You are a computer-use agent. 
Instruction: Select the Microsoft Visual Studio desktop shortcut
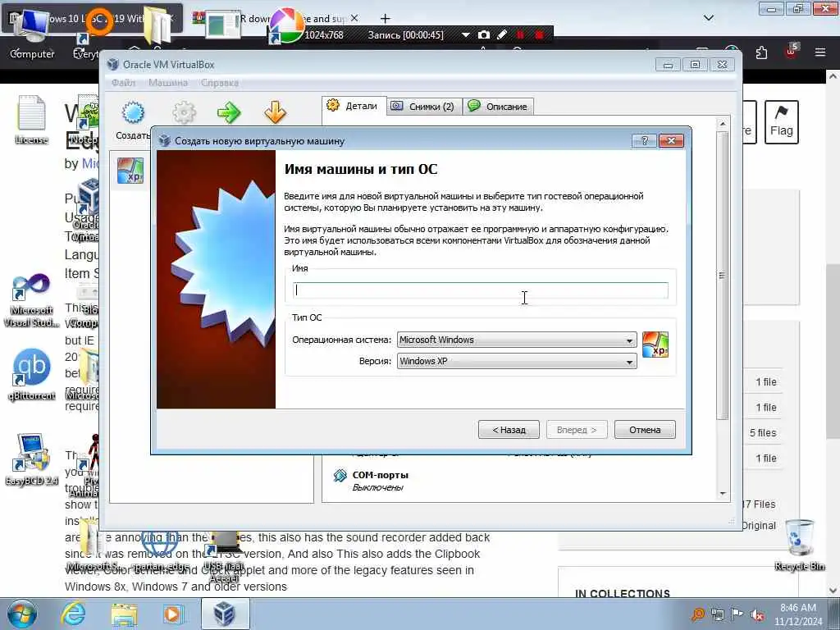coord(31,300)
